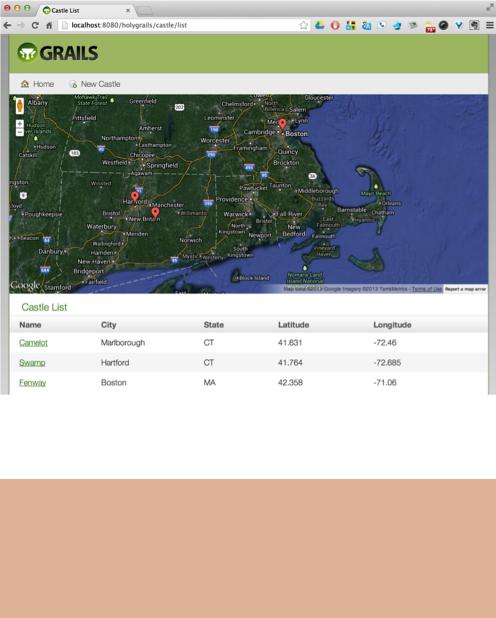Click the browser forward arrow
This screenshot has height=618, width=496.
[x=21, y=25]
